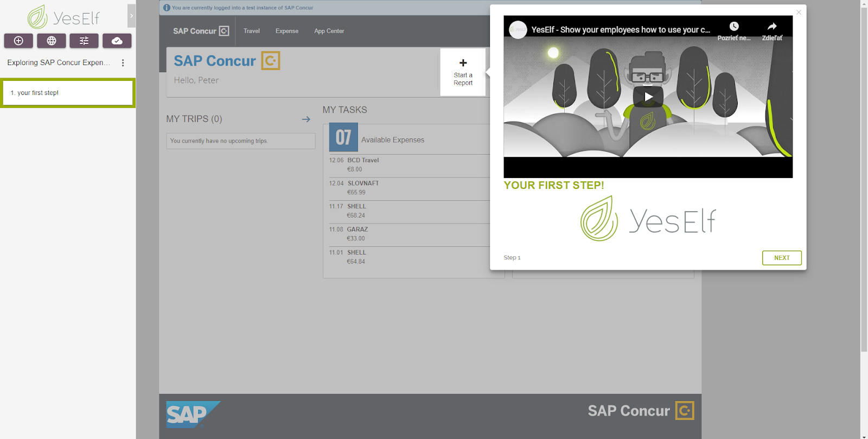Viewport: 868px width, 439px height.
Task: Select the BCD Travel €8.00 expense
Action: 409,164
